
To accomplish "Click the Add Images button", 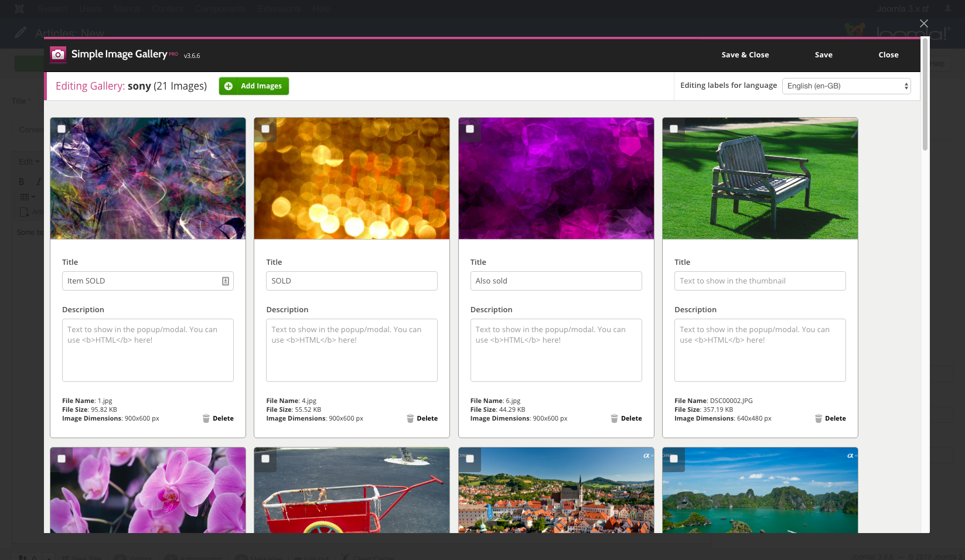I will [254, 86].
